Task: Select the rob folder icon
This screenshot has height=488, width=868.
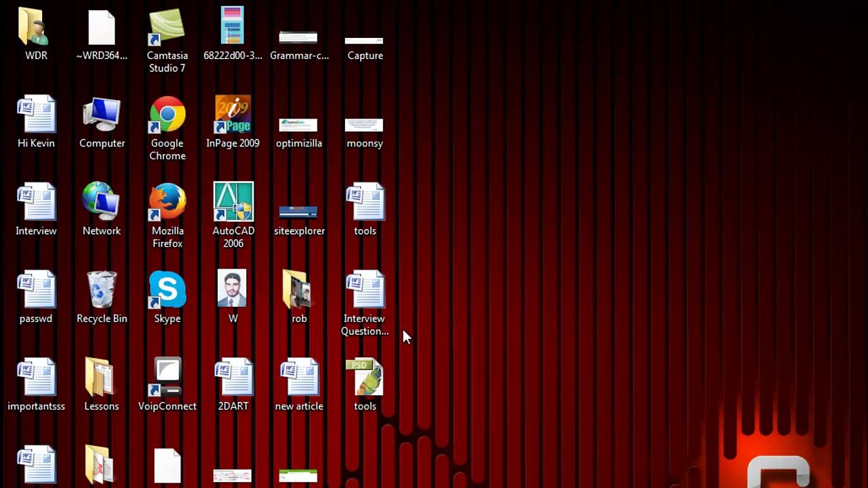Action: pos(298,289)
